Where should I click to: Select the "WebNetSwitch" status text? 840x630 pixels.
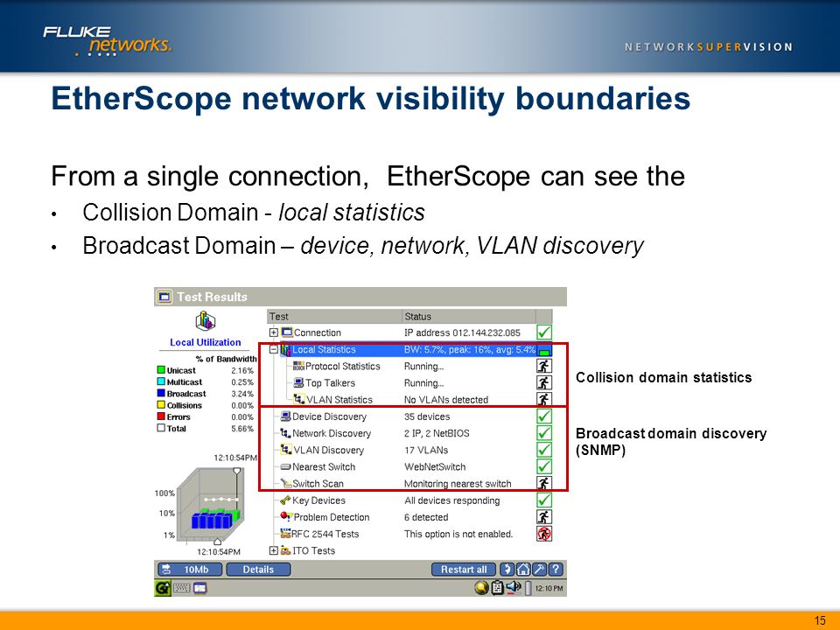435,466
